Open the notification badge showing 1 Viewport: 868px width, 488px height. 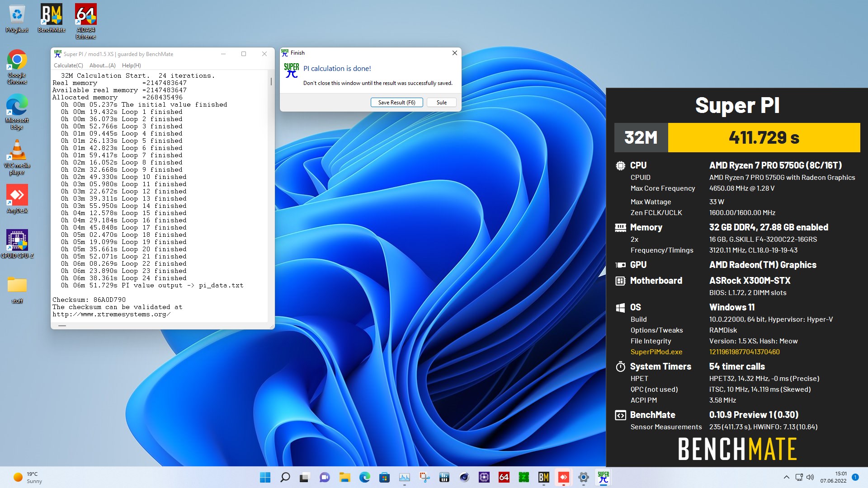855,477
